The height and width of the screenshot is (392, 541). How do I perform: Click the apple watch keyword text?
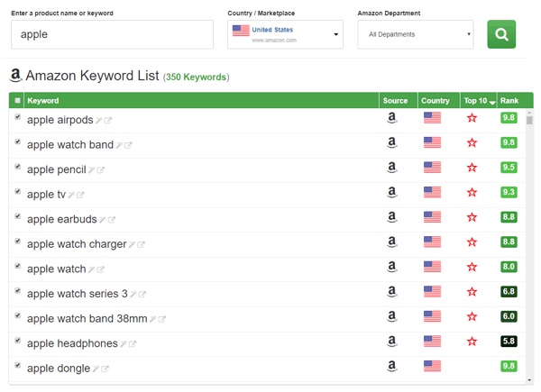pyautogui.click(x=57, y=269)
